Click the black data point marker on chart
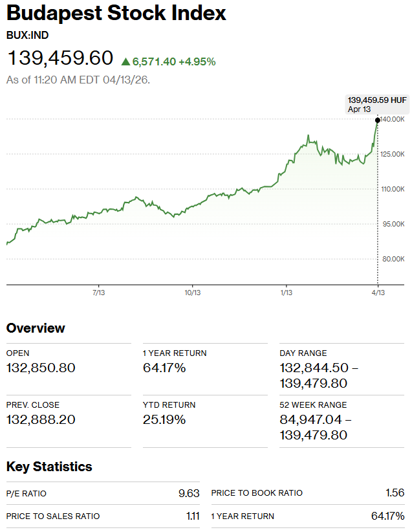 378,120
